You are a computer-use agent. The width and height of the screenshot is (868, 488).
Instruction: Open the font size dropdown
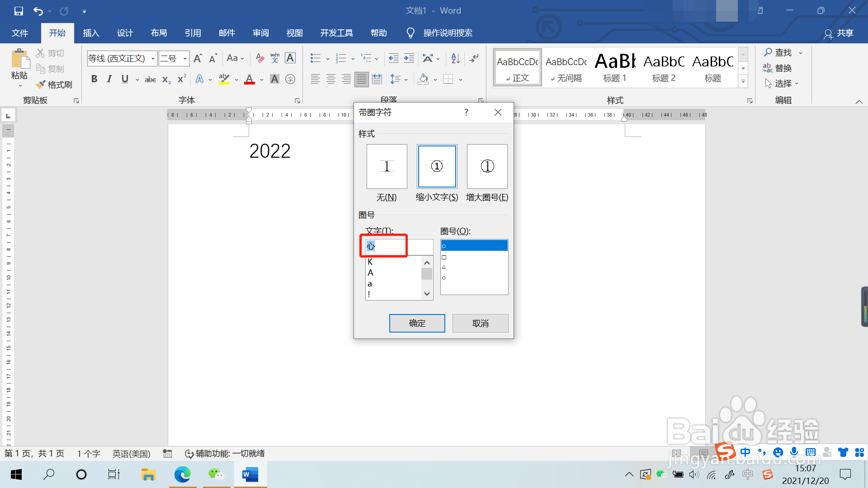(x=185, y=58)
